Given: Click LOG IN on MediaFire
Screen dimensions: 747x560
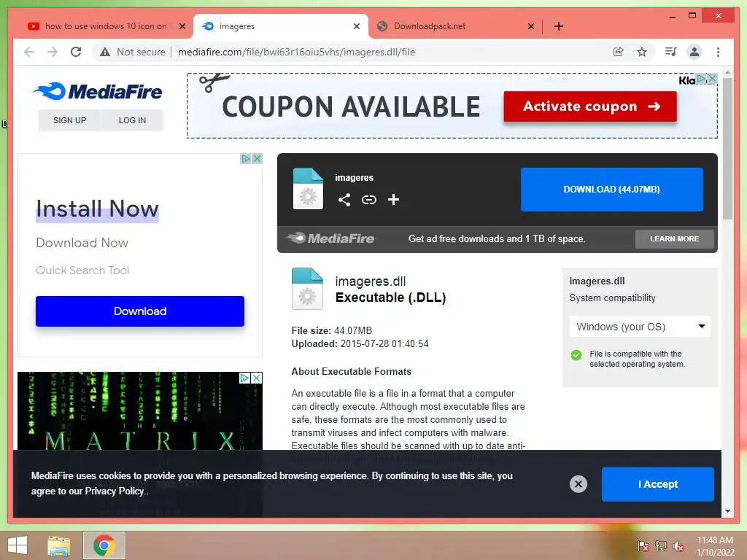Looking at the screenshot, I should coord(133,120).
